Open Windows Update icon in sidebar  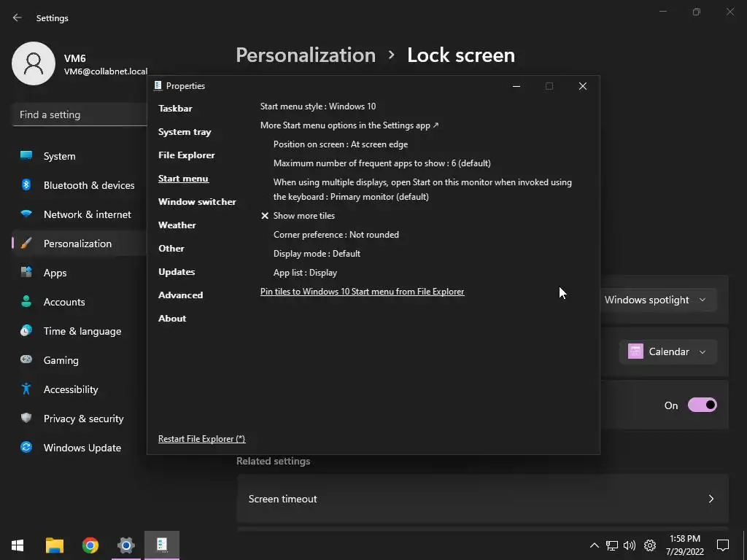[26, 447]
